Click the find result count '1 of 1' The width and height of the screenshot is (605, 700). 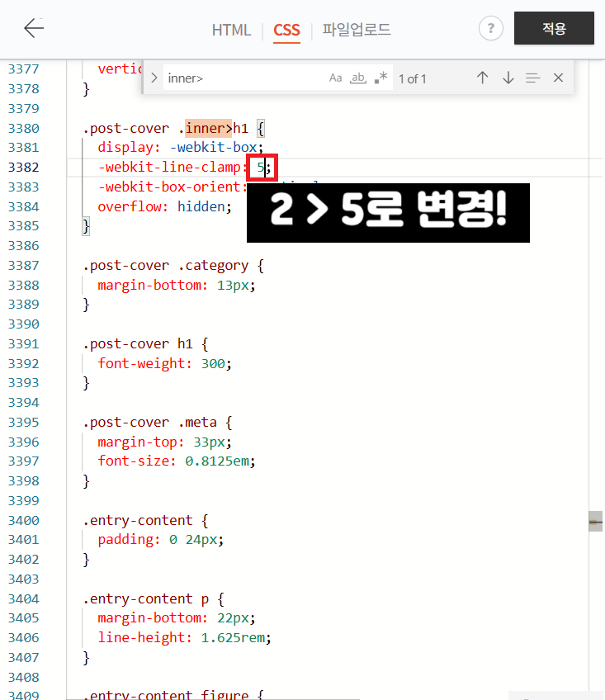[412, 79]
